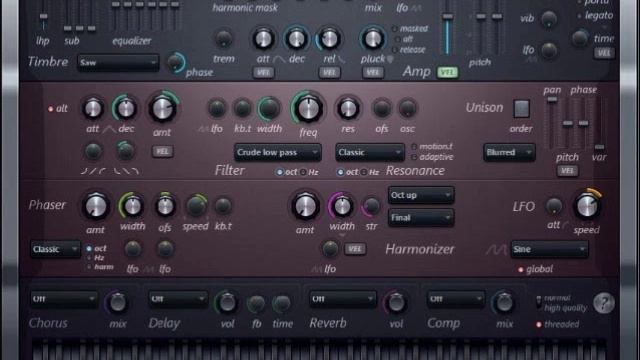This screenshot has width=640, height=360.
Task: Click the Phaser width knob
Action: 132,206
